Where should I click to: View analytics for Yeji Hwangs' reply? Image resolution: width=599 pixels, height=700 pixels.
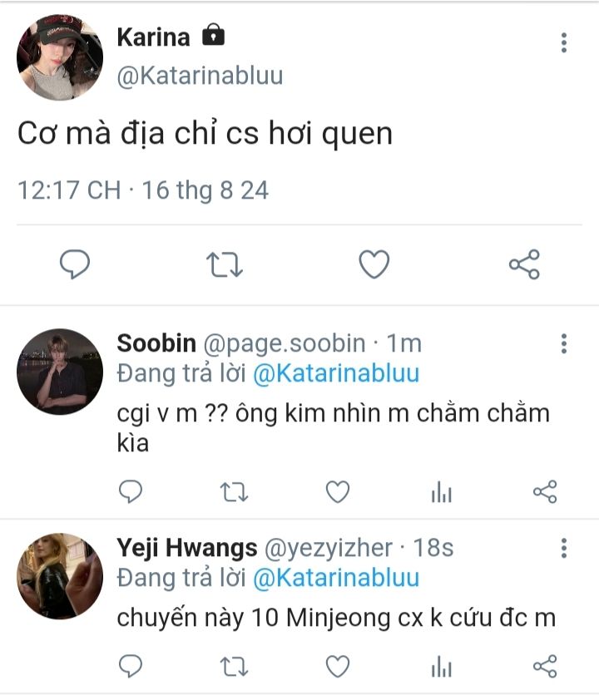pos(441,667)
